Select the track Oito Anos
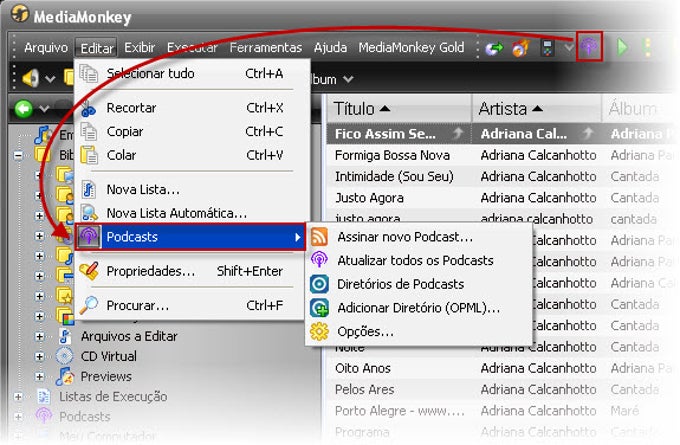Viewport: 680px width, 445px height. tap(363, 368)
